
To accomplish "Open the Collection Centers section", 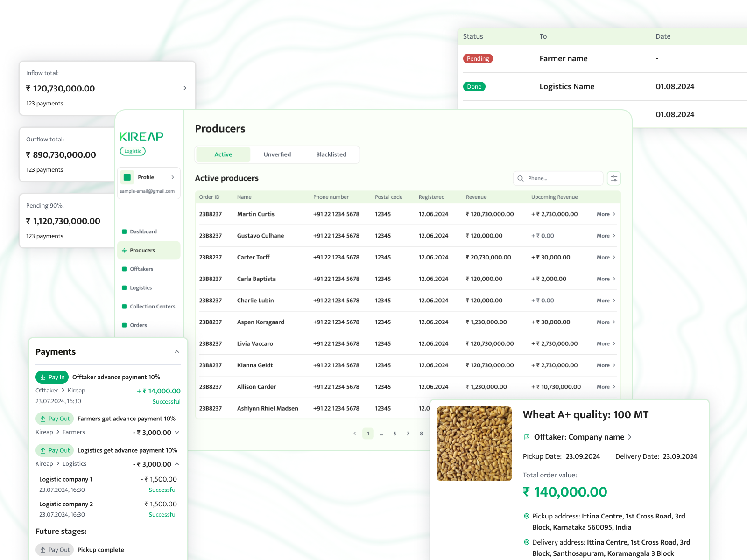I will pos(152,306).
